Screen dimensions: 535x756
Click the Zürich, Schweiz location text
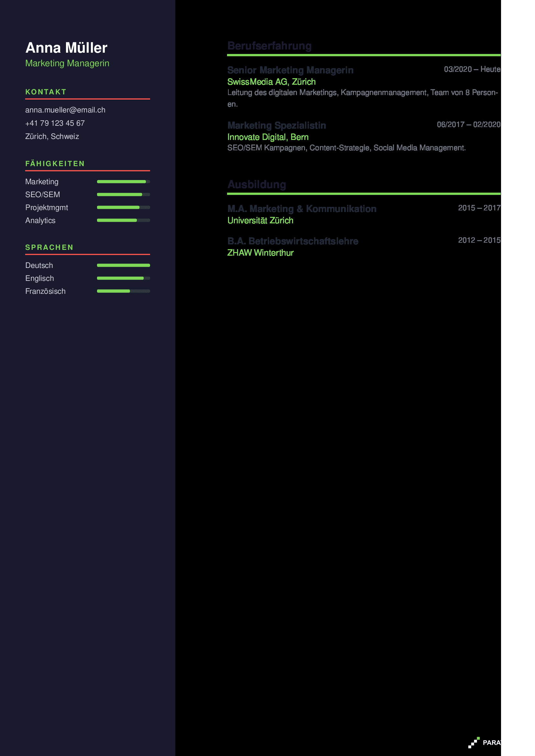point(52,136)
